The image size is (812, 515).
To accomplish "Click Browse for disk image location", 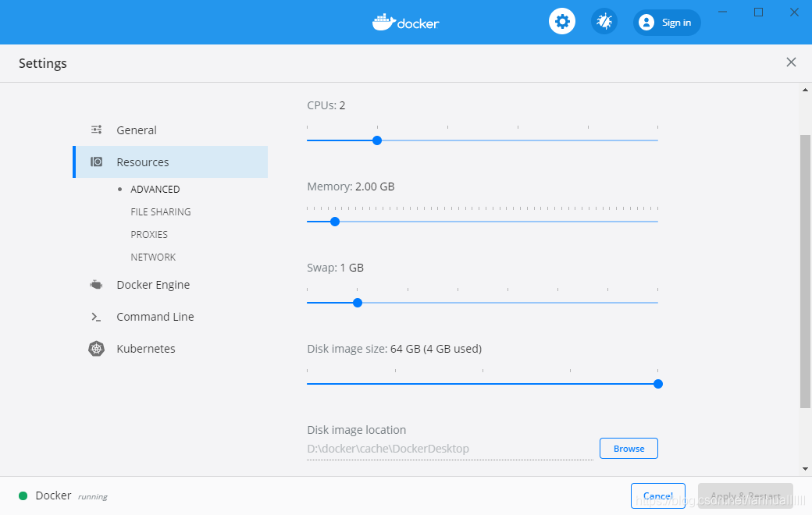I will (x=629, y=449).
